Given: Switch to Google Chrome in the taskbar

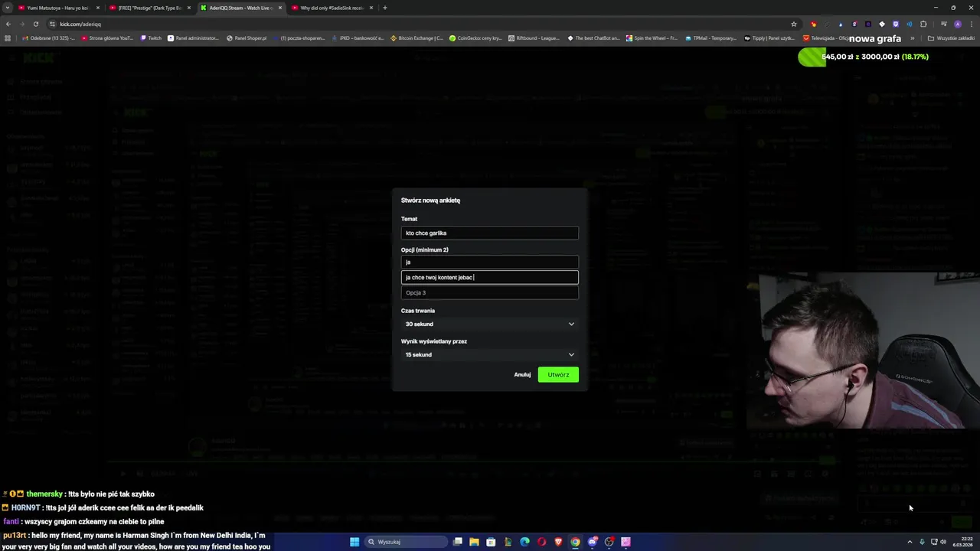Looking at the screenshot, I should click(x=575, y=542).
